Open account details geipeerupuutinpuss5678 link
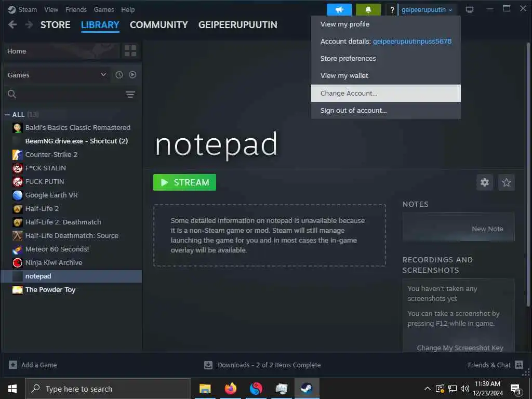 [x=412, y=42]
